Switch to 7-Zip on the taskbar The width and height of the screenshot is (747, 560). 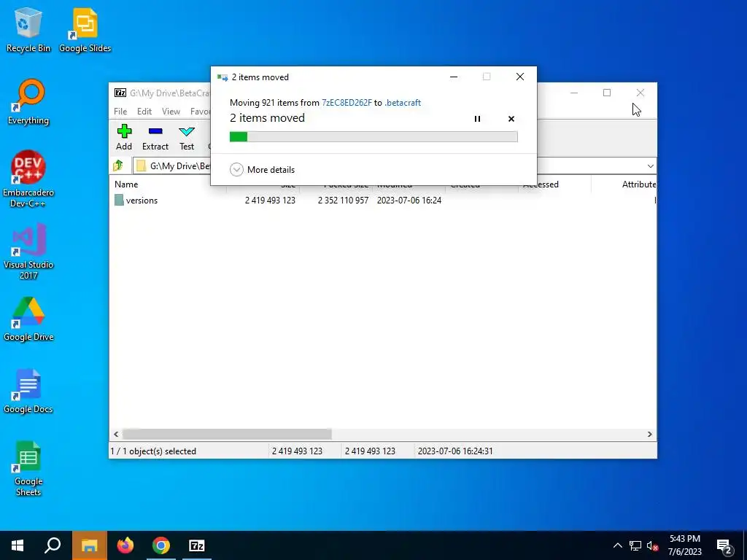[x=197, y=545]
